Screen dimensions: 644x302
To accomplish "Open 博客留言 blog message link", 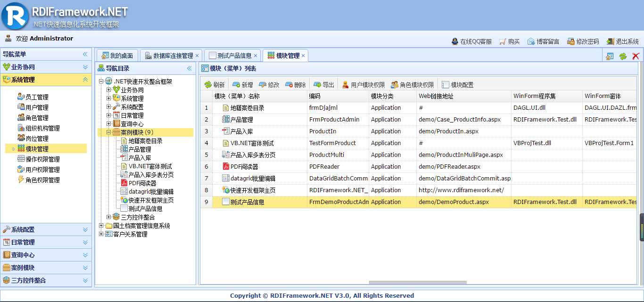I will (543, 41).
